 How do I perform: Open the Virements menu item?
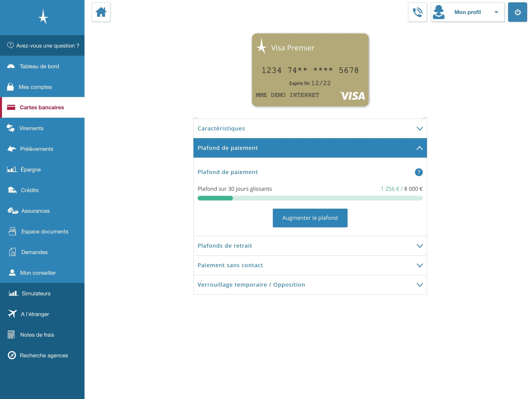[31, 128]
